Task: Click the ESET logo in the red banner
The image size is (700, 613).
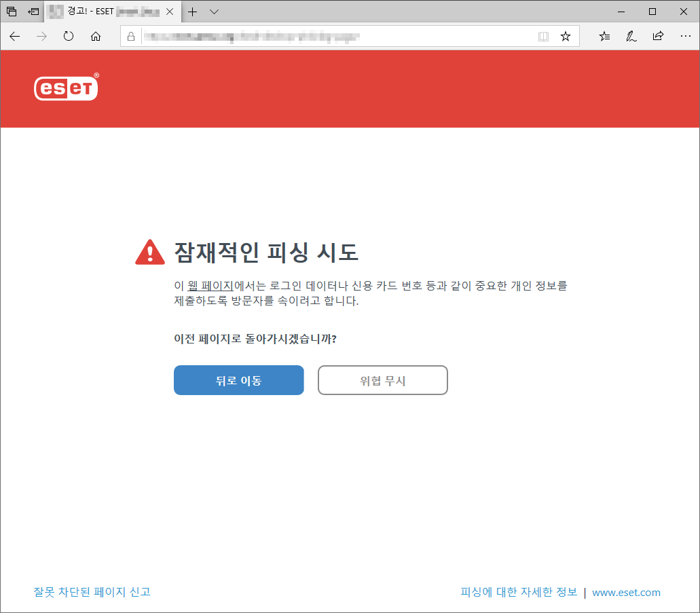Action: point(65,88)
